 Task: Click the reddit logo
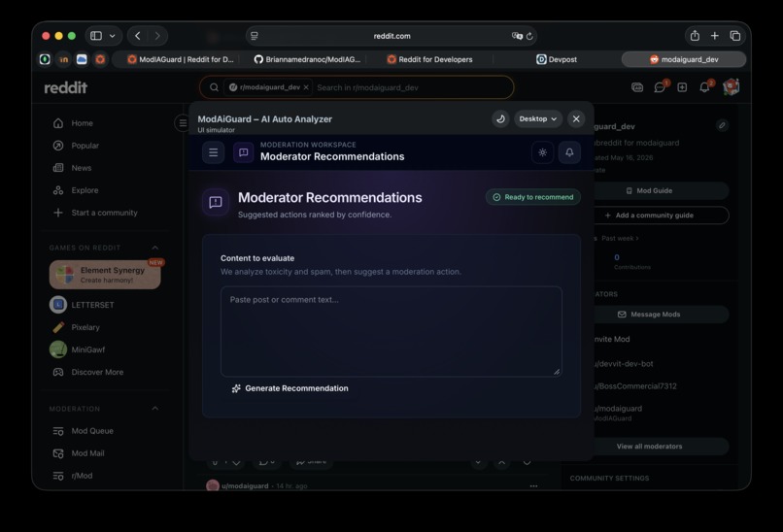tap(66, 87)
